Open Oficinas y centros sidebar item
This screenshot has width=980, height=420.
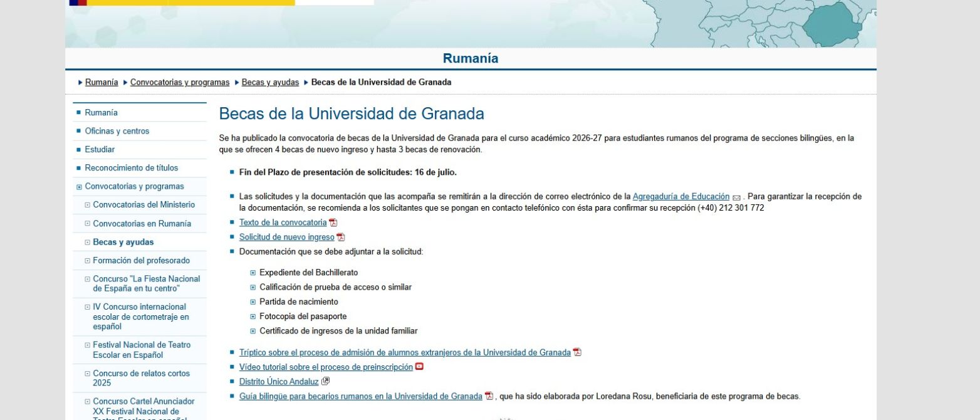117,131
